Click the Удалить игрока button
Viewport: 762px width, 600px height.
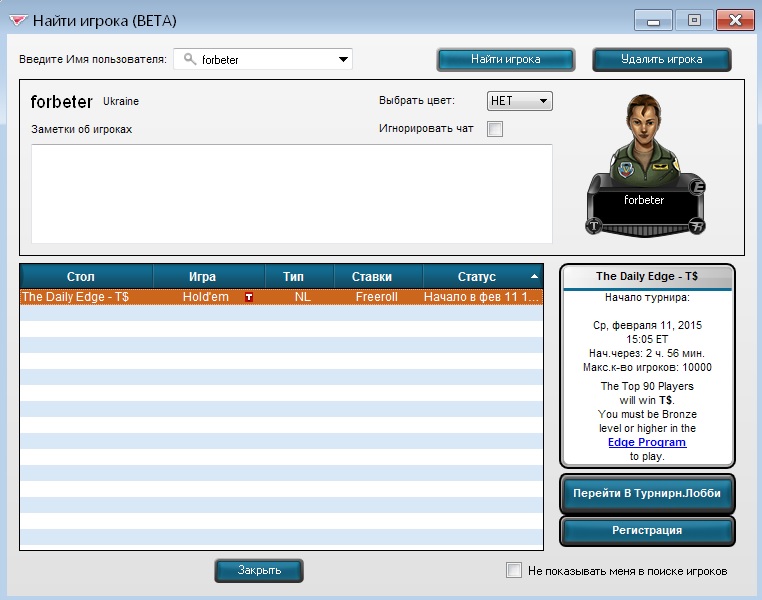(661, 59)
